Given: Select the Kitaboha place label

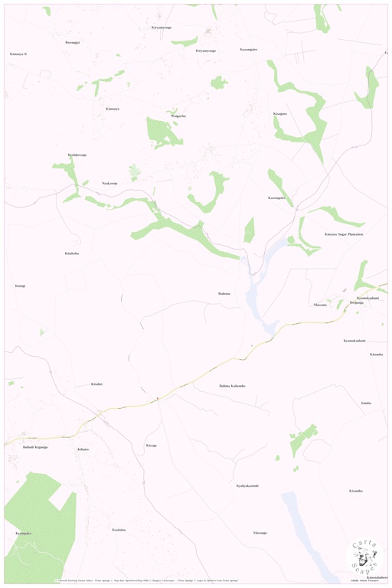Looking at the screenshot, I should pyautogui.click(x=72, y=253).
